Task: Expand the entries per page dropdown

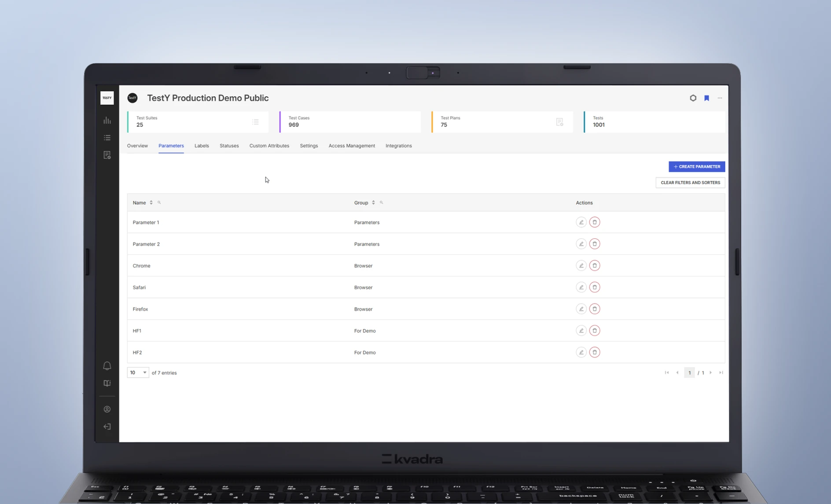Action: click(138, 373)
